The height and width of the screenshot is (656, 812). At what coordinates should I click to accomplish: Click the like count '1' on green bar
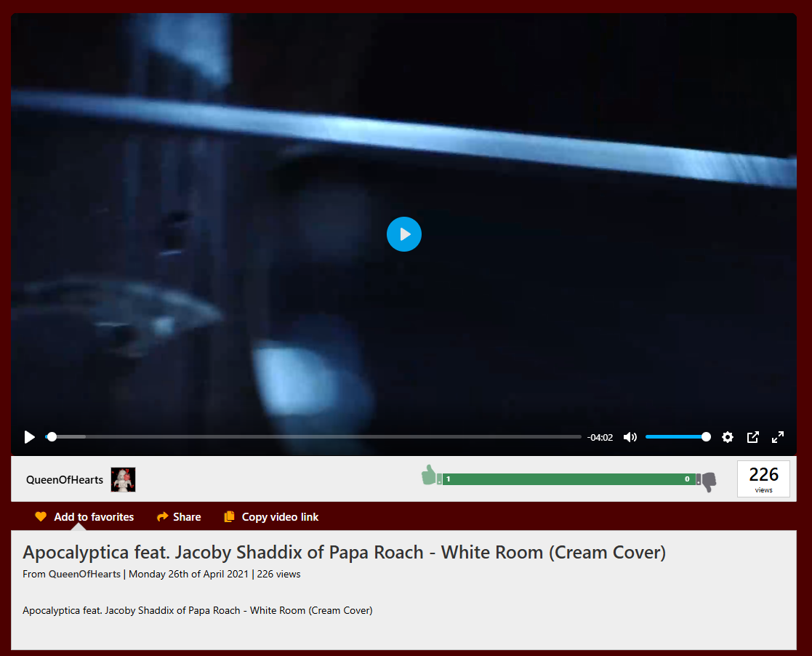(449, 479)
